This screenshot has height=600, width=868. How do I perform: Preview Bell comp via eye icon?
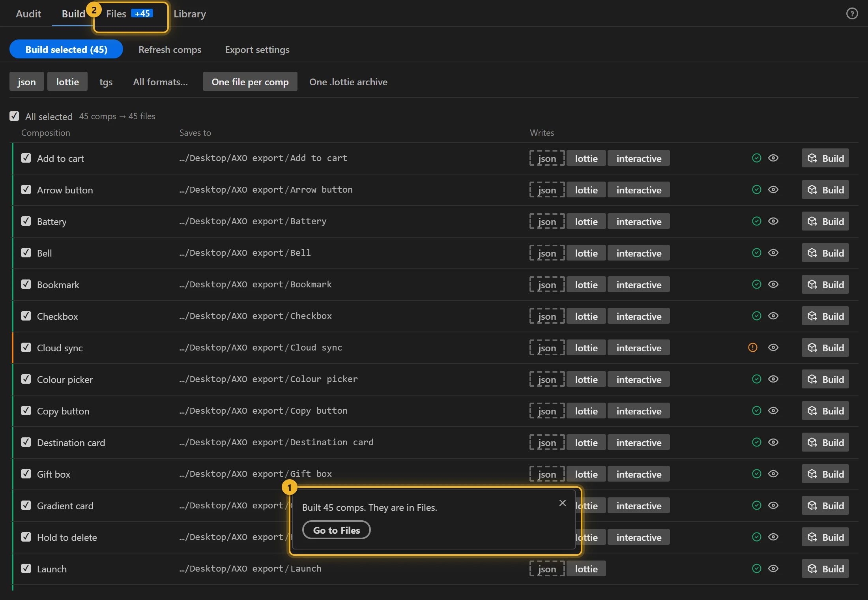[x=773, y=253]
